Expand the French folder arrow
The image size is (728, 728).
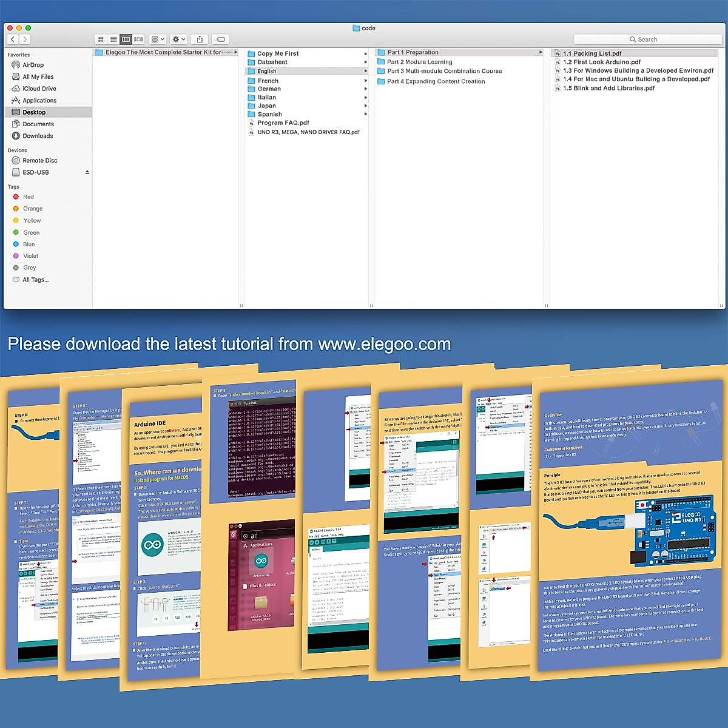tap(365, 81)
